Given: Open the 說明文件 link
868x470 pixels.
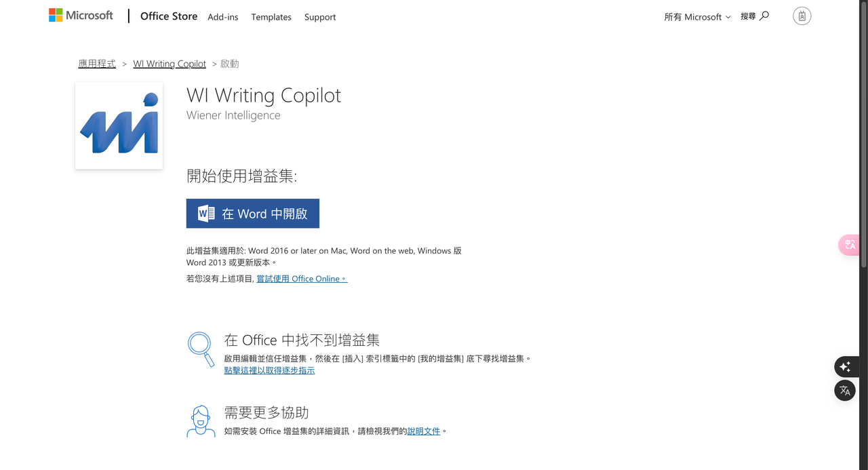Looking at the screenshot, I should coord(424,431).
